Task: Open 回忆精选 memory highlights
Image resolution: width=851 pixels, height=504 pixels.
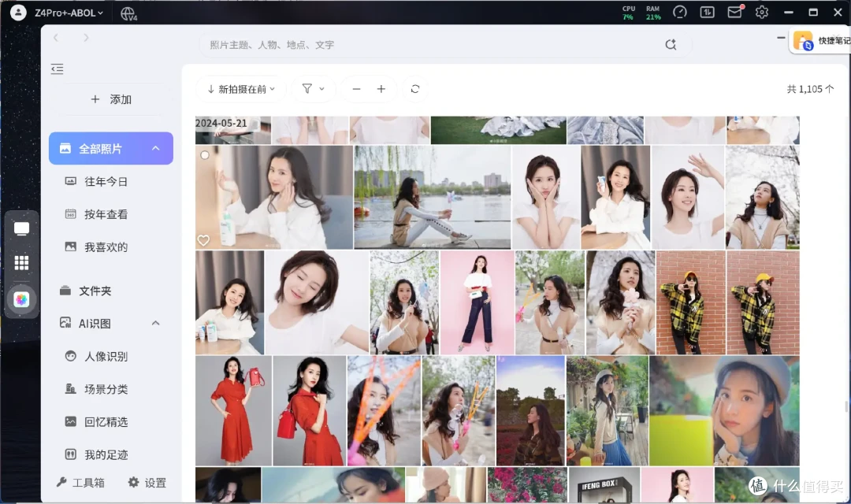Action: pos(106,421)
